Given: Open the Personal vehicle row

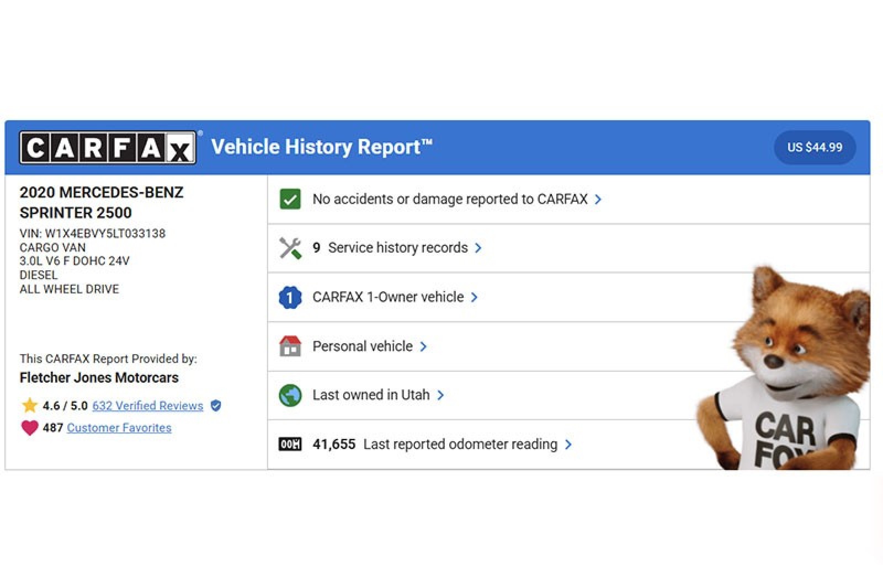Looking at the screenshot, I should coord(362,346).
